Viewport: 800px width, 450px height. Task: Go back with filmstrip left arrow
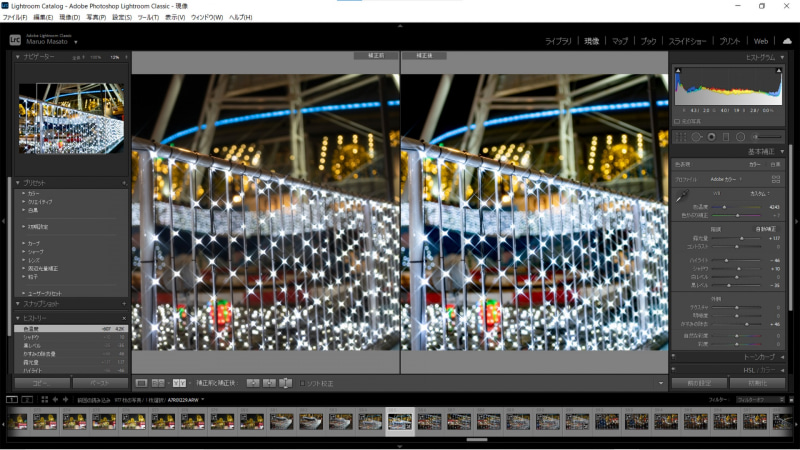[55, 399]
